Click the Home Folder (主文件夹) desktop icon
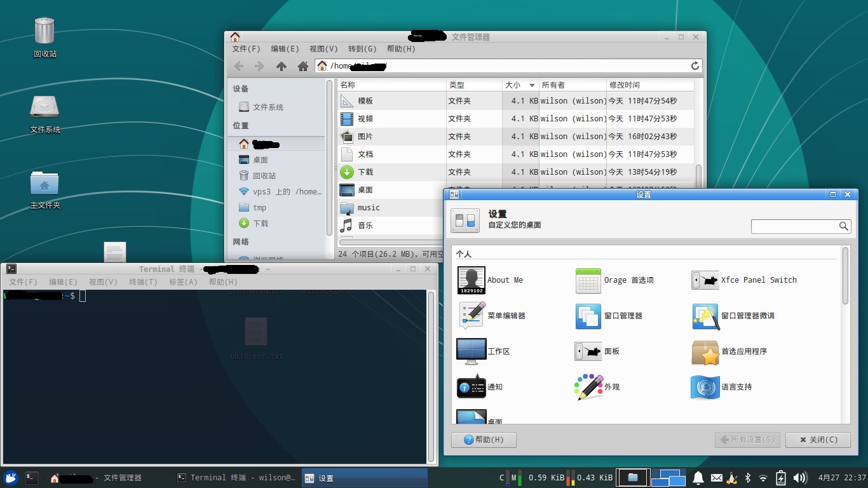 click(44, 190)
